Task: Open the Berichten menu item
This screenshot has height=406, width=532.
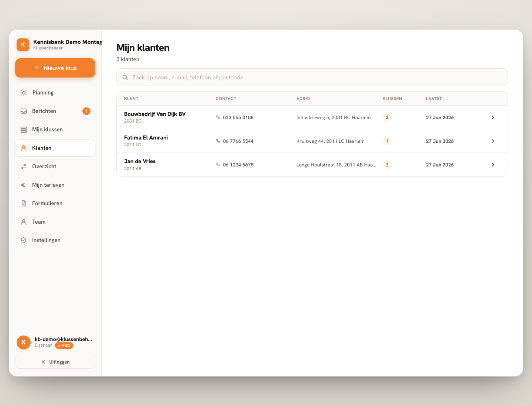Action: click(x=55, y=111)
